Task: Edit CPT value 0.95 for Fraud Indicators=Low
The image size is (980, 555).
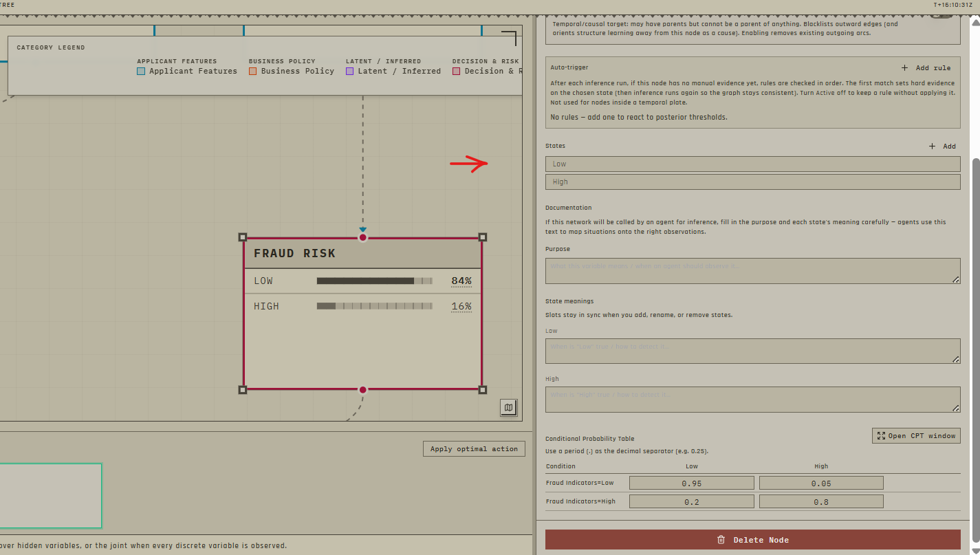Action: [692, 483]
